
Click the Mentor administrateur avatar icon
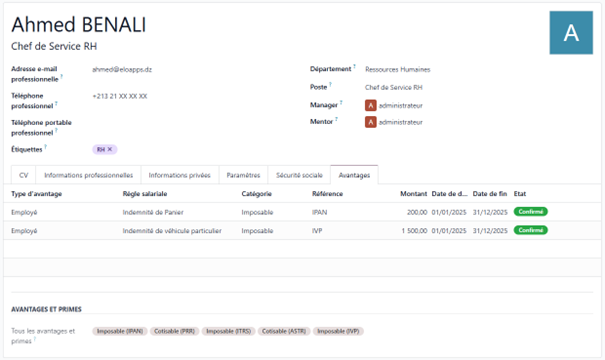370,122
